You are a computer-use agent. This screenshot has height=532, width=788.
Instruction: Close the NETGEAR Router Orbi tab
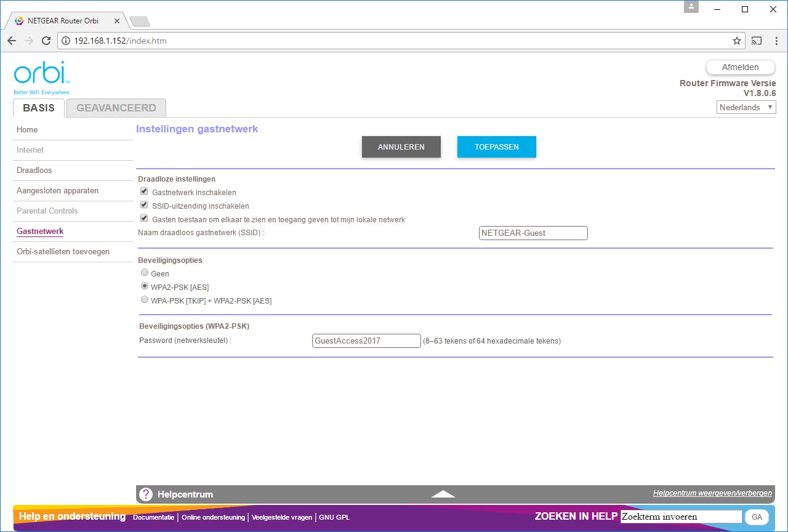pyautogui.click(x=117, y=21)
